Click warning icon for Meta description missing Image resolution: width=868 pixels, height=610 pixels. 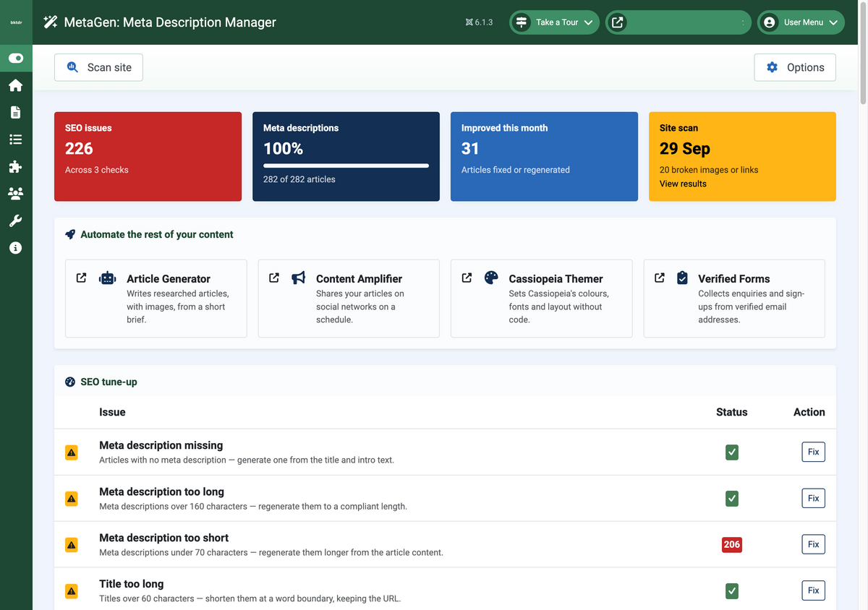[x=72, y=452]
